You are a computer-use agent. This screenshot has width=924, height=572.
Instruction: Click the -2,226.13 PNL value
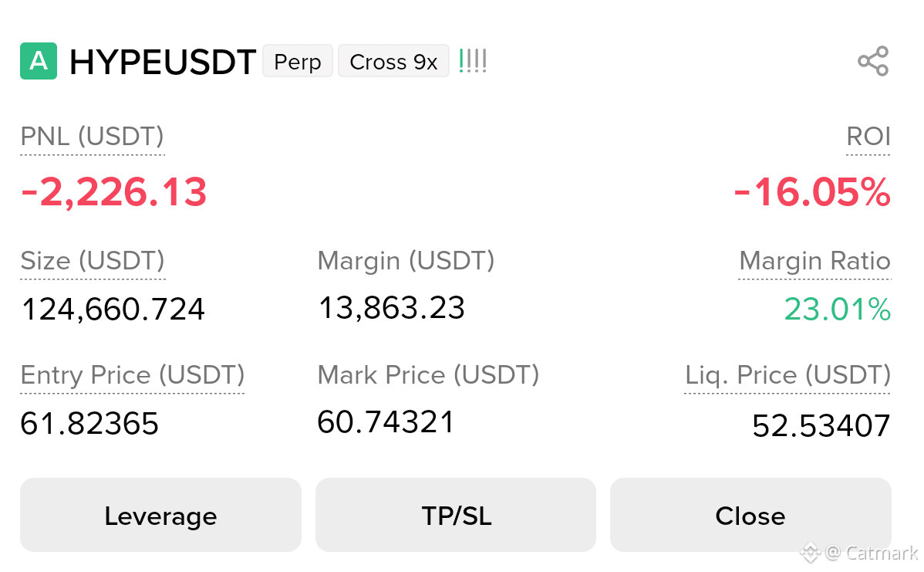point(113,192)
